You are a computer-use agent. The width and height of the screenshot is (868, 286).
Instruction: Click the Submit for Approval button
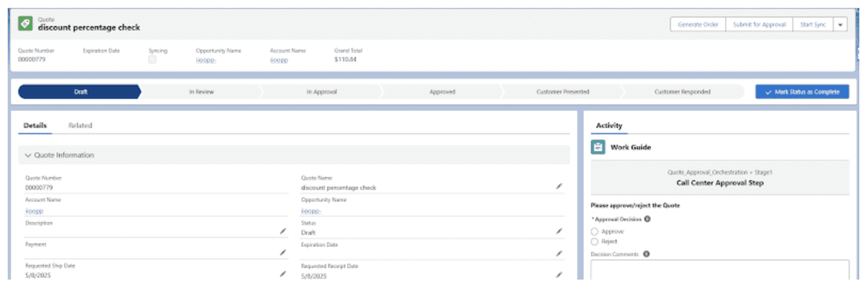tap(759, 25)
